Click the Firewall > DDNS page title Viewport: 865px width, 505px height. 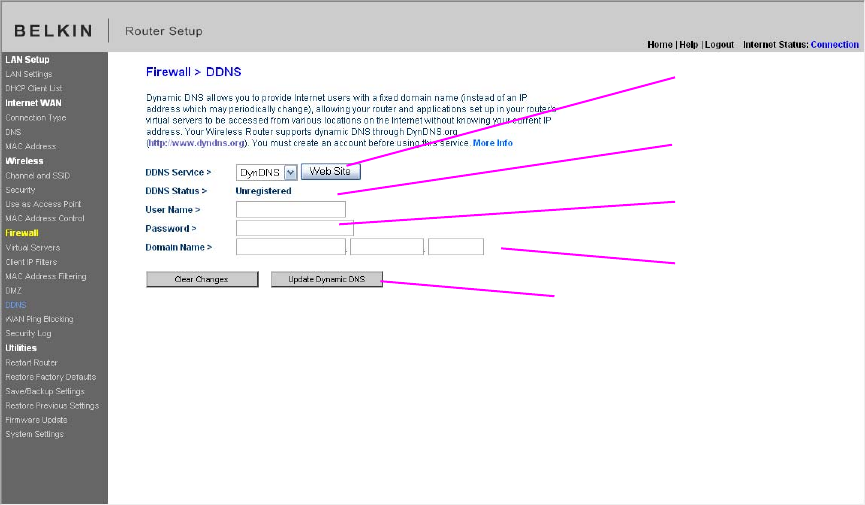pyautogui.click(x=193, y=72)
